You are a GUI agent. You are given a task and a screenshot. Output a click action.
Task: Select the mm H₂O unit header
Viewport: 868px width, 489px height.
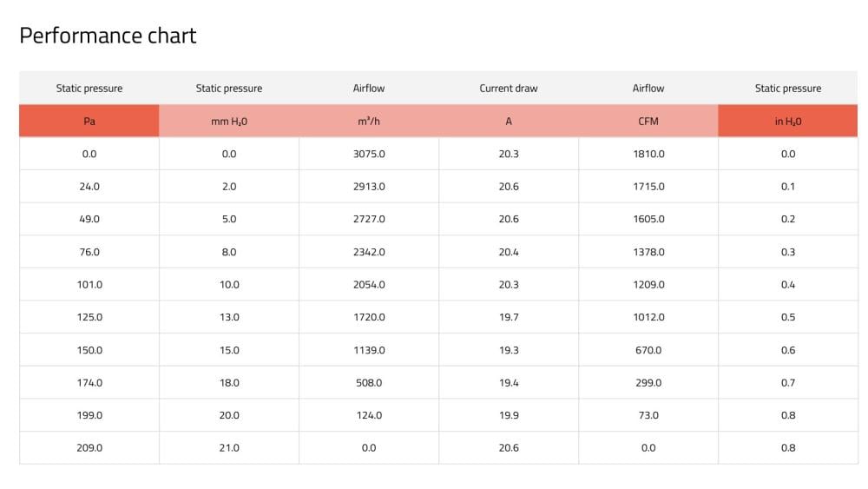[x=229, y=122]
